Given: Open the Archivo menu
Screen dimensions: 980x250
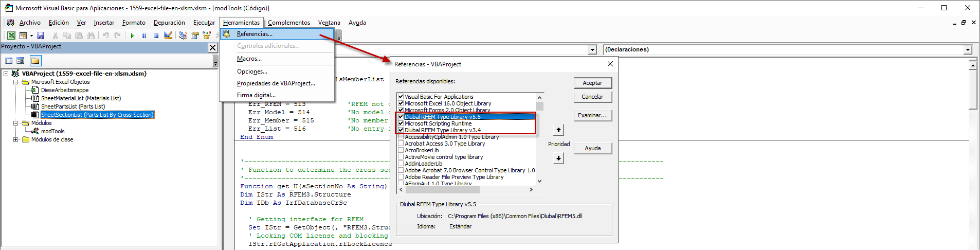Looking at the screenshot, I should [x=30, y=23].
